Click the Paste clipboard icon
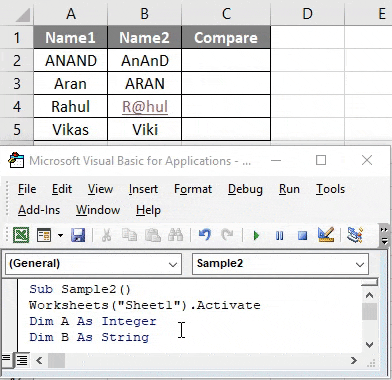 pos(153,235)
